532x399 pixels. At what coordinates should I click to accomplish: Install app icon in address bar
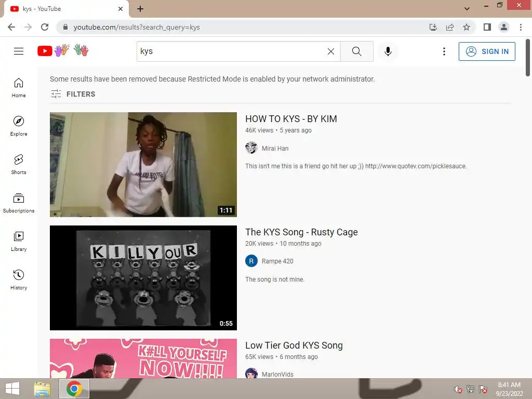tap(433, 27)
